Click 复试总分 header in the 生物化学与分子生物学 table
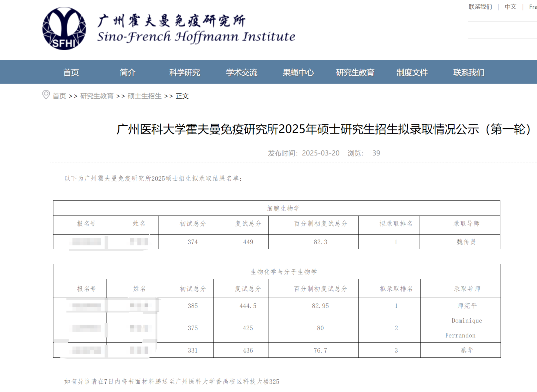This screenshot has width=537, height=392. 248,289
